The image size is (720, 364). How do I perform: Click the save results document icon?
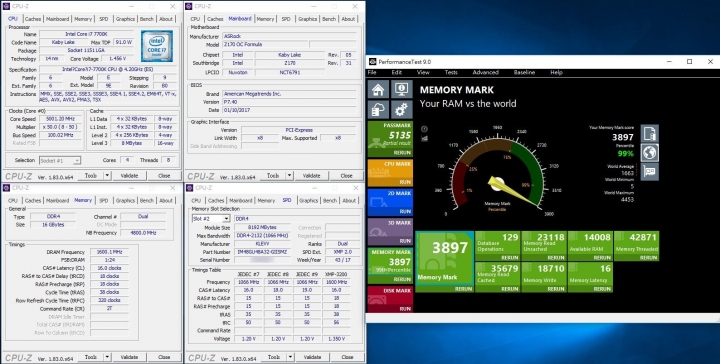click(x=650, y=134)
